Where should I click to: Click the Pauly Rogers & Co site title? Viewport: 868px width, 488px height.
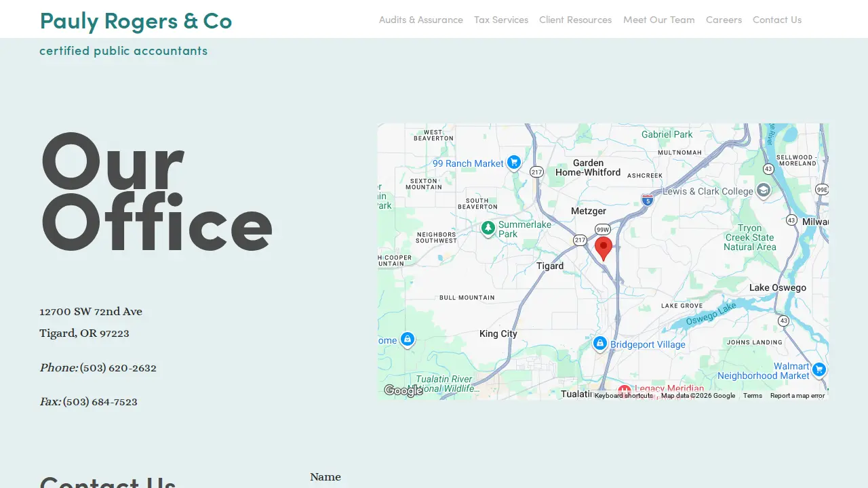(136, 20)
